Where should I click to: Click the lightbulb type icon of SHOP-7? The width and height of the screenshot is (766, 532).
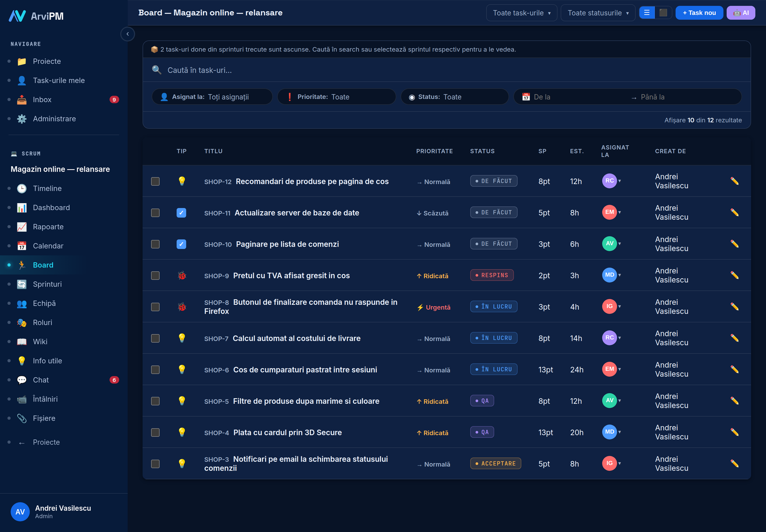182,338
